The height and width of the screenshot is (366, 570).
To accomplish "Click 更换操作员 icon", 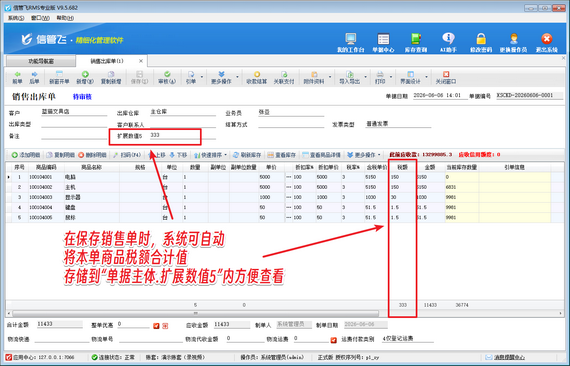I will coord(513,43).
